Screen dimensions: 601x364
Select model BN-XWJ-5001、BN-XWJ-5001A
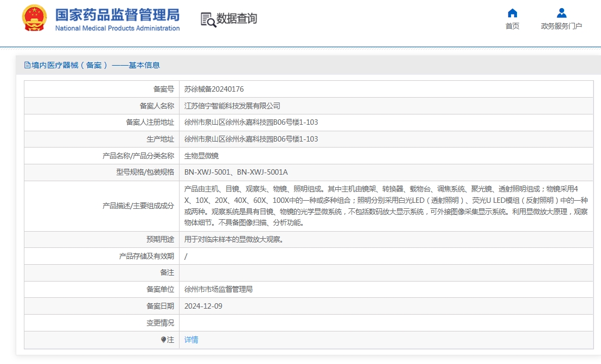236,173
